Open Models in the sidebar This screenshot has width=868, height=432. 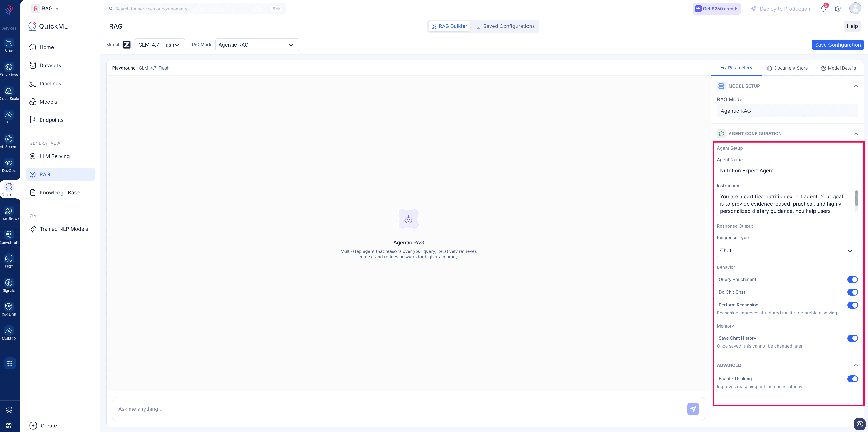coord(60,102)
